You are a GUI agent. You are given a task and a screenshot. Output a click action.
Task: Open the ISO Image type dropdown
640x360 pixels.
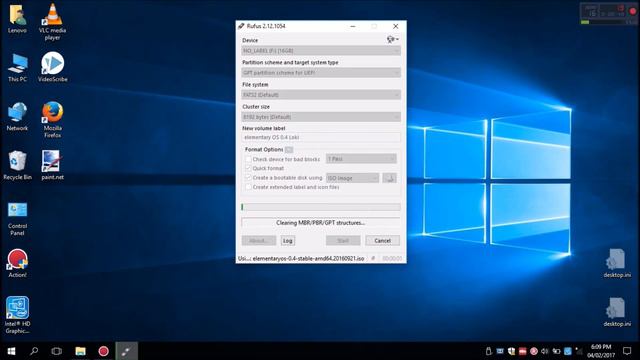pyautogui.click(x=352, y=178)
